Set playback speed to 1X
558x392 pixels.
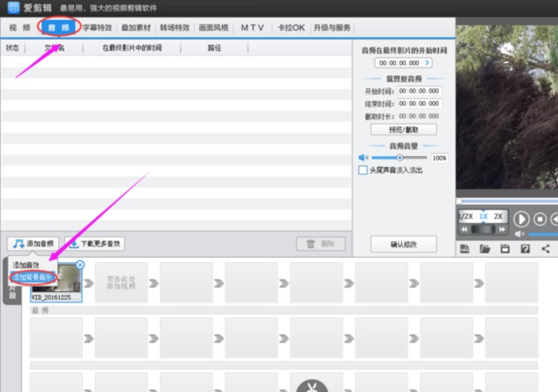(484, 216)
